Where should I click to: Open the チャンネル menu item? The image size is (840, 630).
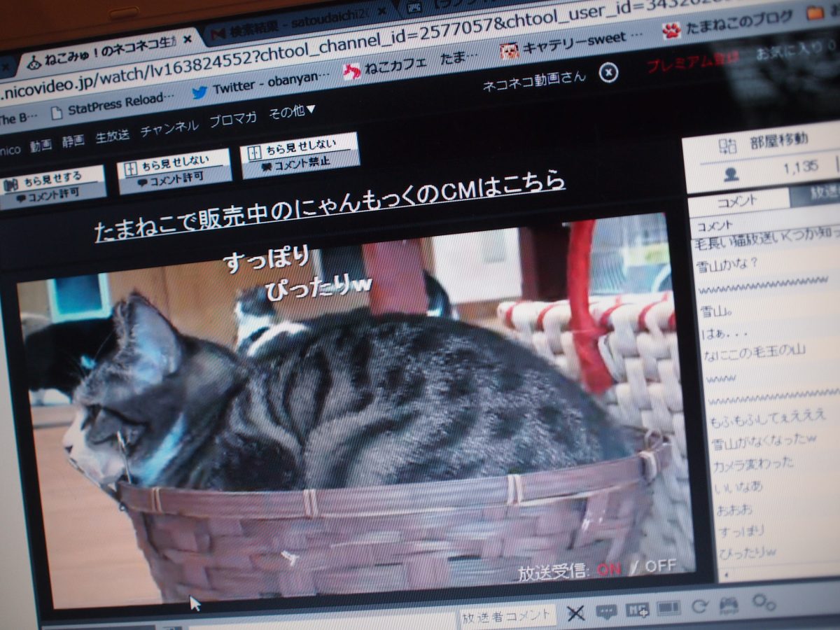click(x=169, y=129)
